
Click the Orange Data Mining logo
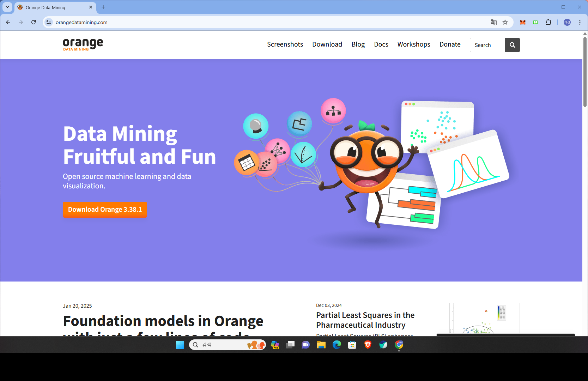click(83, 44)
